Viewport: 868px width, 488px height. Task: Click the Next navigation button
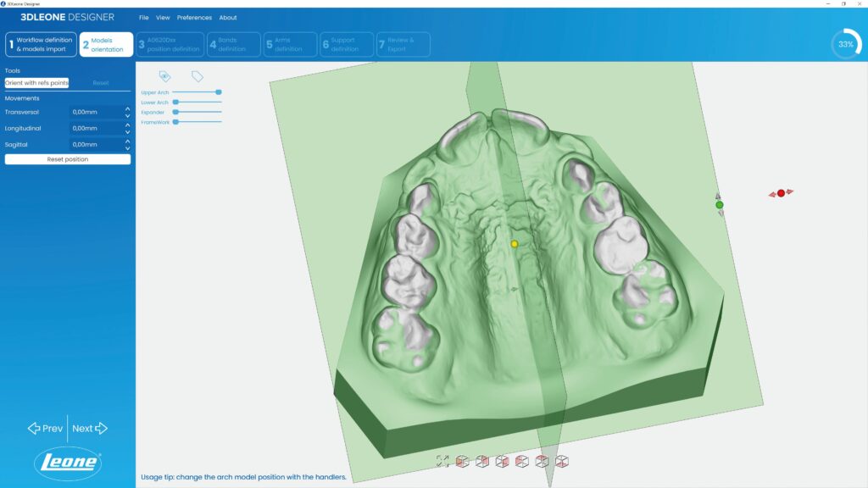click(x=89, y=429)
